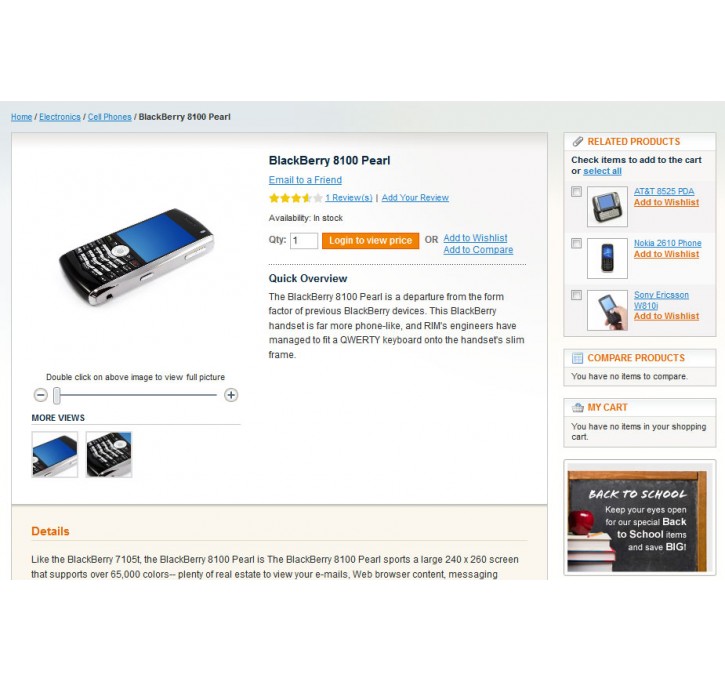725x680 pixels.
Task: Select the keypad thumbnail under More Views
Action: 109,454
